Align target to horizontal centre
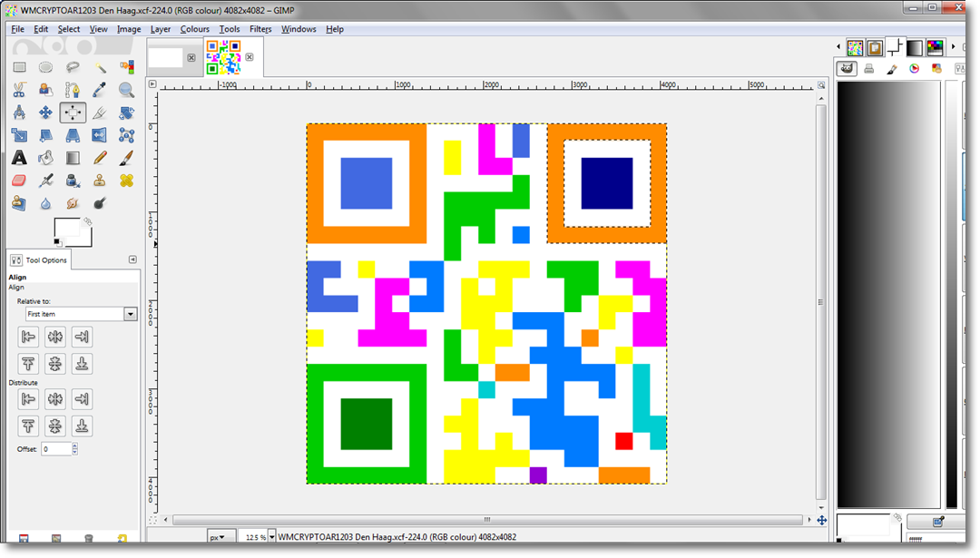 pyautogui.click(x=55, y=337)
